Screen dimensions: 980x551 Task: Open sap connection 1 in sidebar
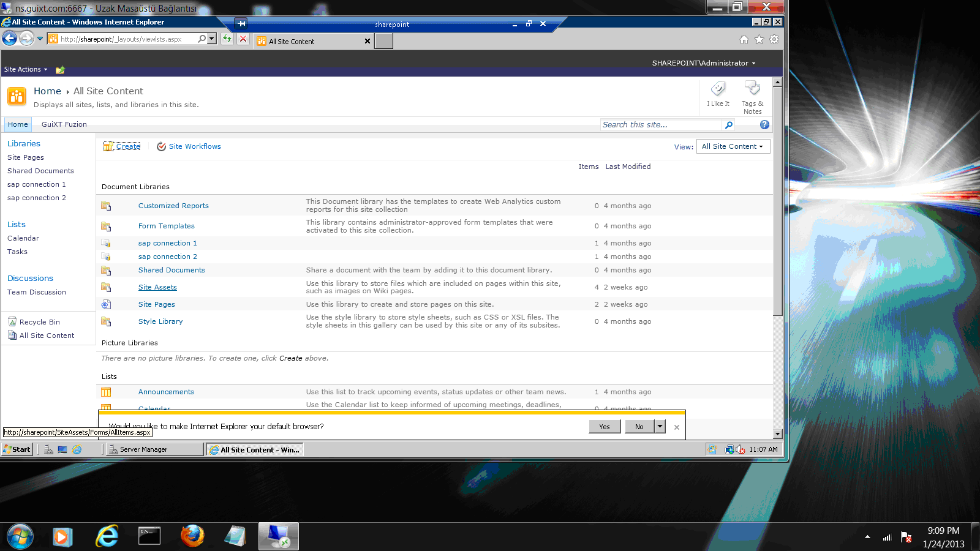click(37, 184)
